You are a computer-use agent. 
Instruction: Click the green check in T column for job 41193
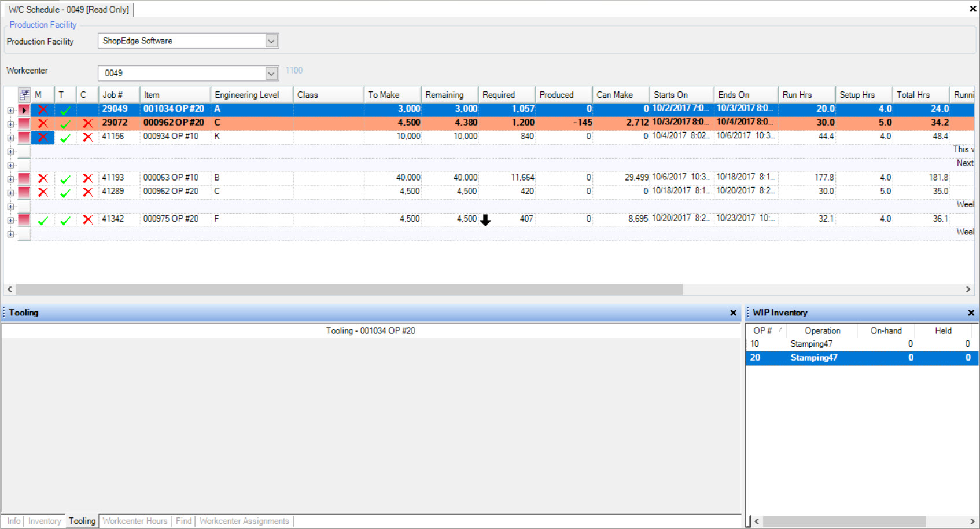pos(65,179)
